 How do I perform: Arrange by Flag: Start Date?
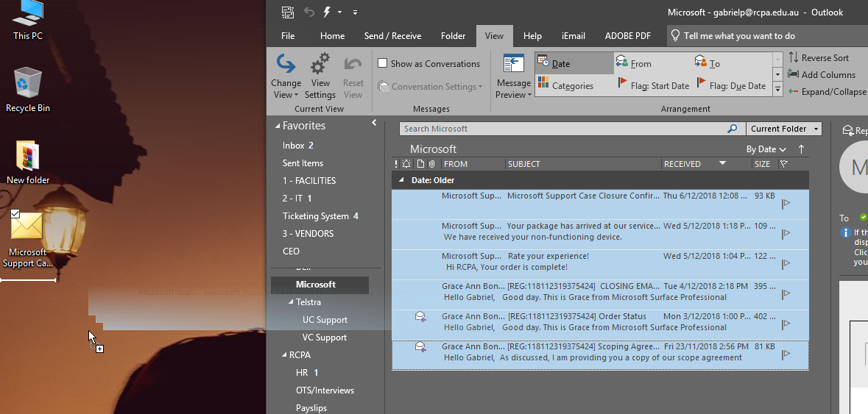pos(653,85)
